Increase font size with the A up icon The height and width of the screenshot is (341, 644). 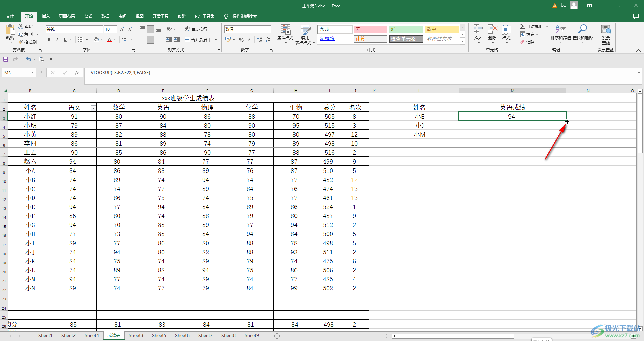[x=122, y=29]
